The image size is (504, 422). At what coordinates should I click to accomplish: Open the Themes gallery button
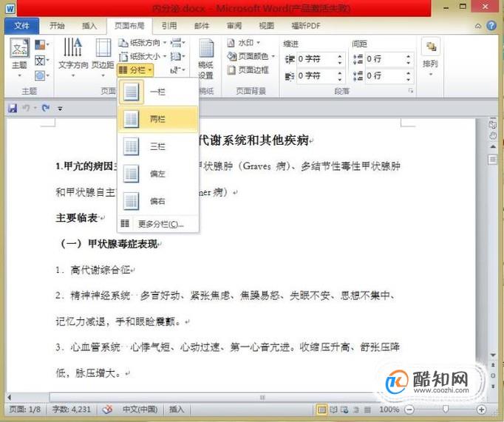pyautogui.click(x=20, y=58)
